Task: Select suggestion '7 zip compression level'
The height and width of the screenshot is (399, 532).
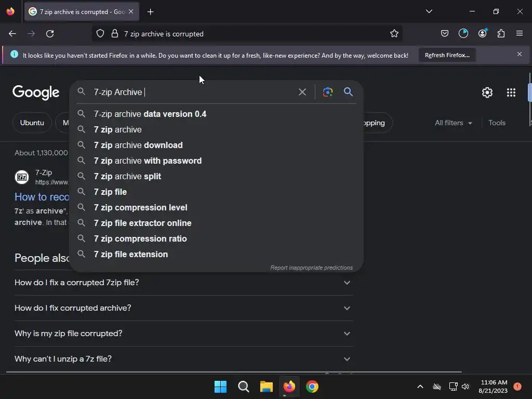Action: 217,208
